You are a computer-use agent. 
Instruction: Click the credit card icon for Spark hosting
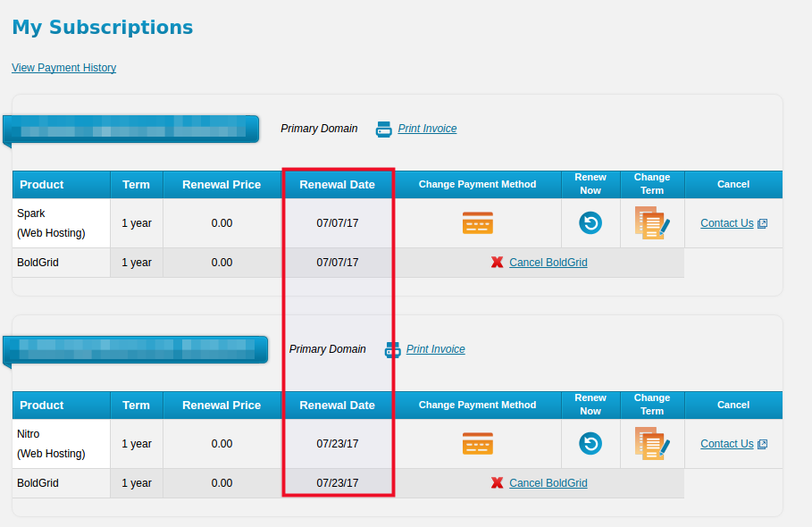(477, 222)
